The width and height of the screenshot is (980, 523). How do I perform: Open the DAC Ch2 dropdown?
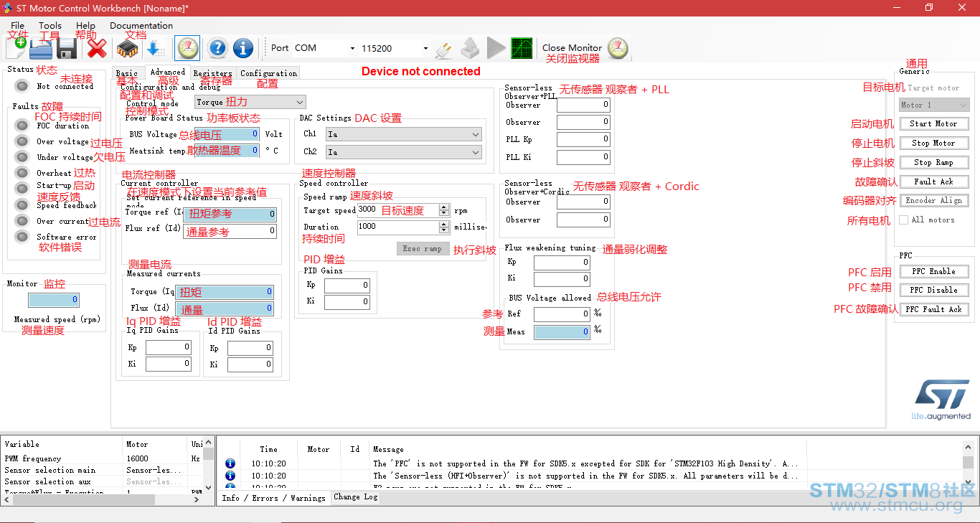click(403, 152)
